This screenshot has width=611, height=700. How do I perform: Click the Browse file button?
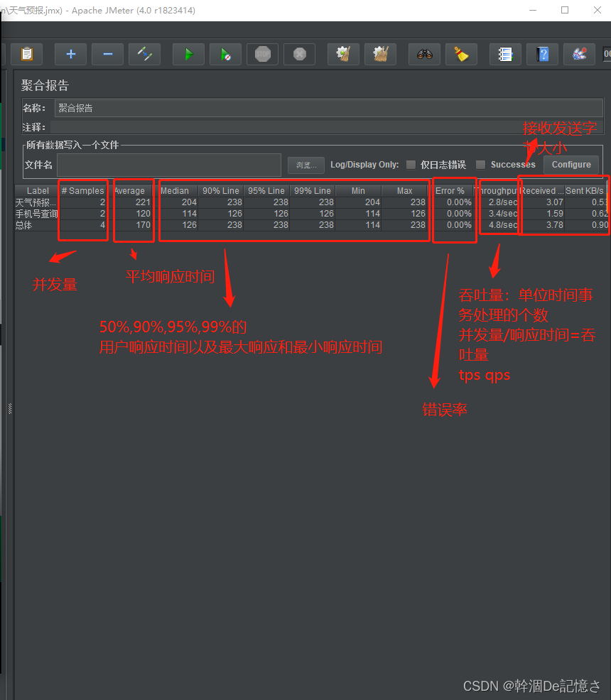click(306, 165)
